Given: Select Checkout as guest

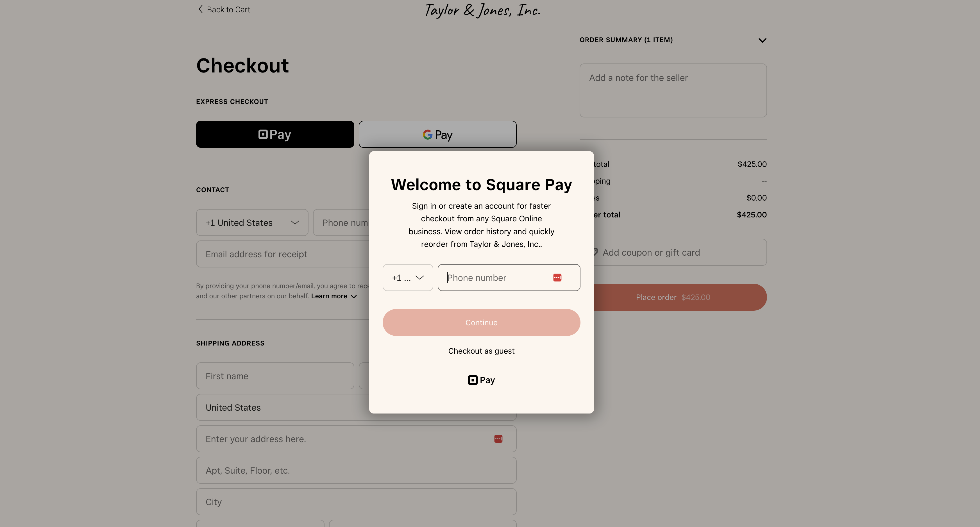Looking at the screenshot, I should pos(481,351).
